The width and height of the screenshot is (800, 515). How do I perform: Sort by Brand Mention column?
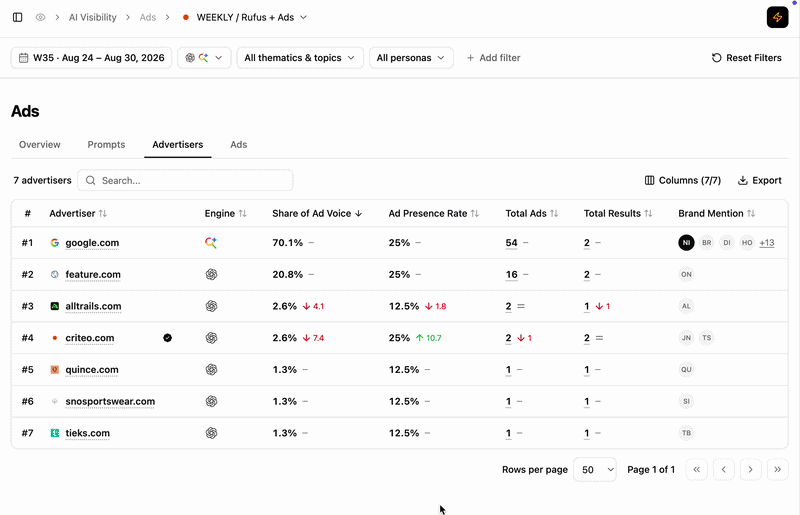point(716,213)
